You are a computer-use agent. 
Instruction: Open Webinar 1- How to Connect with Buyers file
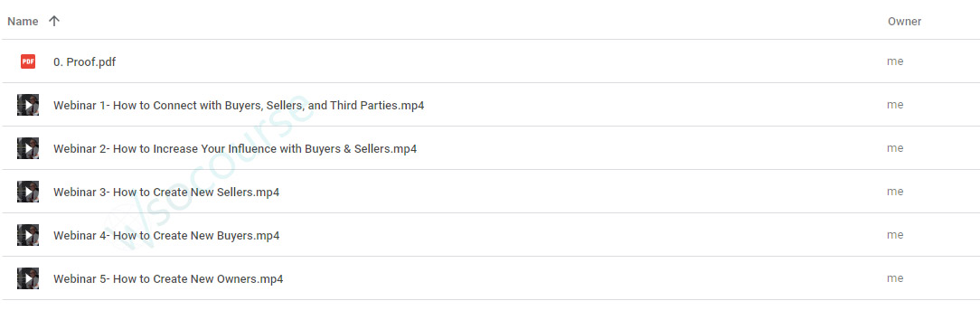point(239,106)
